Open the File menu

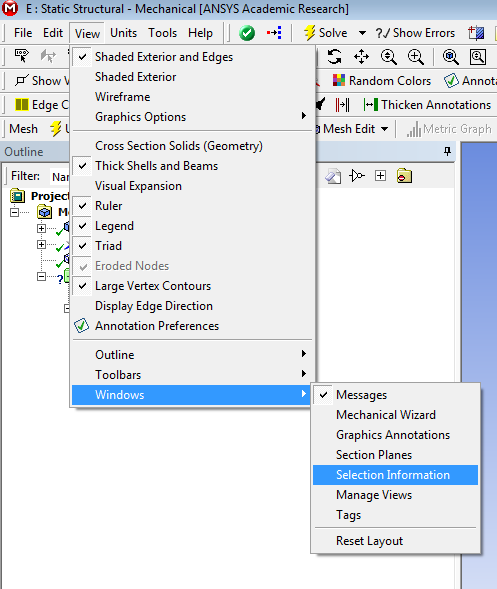(23, 33)
